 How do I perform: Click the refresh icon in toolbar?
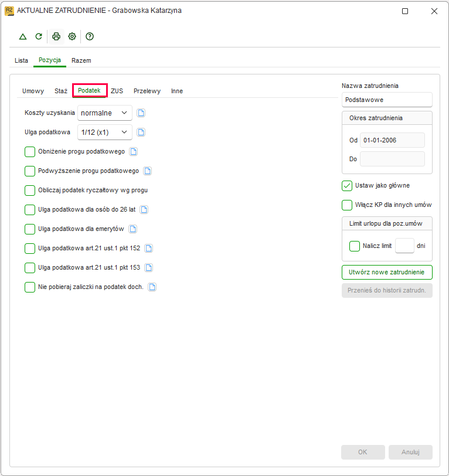tap(39, 36)
